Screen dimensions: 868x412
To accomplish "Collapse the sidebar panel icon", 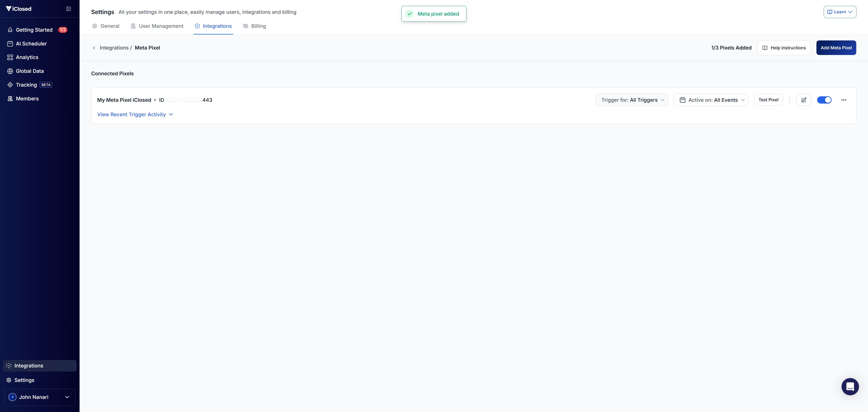I will pyautogui.click(x=69, y=9).
